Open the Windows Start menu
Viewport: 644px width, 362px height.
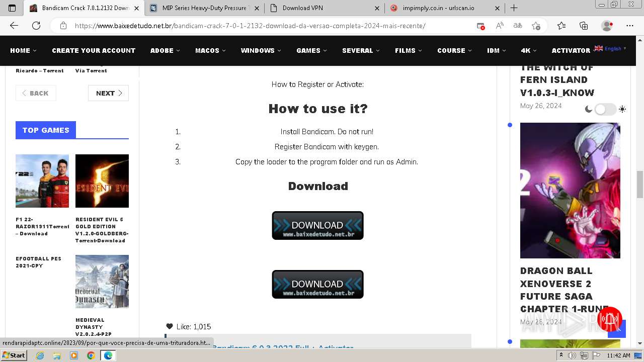pos(14,355)
